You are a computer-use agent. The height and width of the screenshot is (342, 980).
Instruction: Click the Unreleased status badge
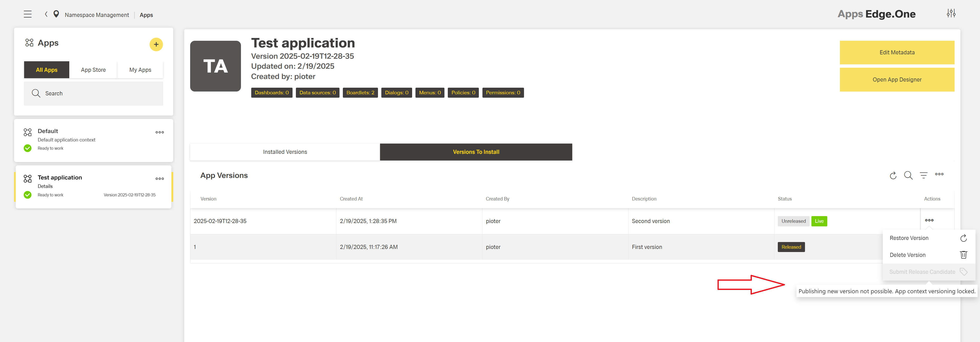pyautogui.click(x=794, y=221)
